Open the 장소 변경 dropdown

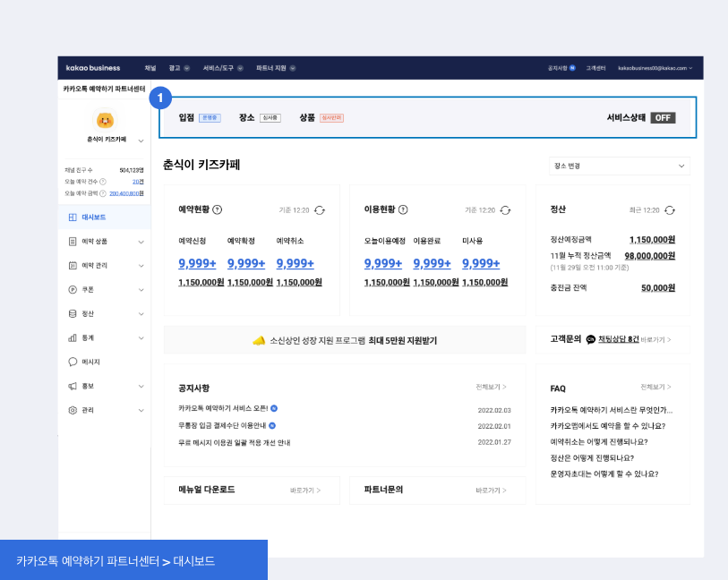(620, 166)
